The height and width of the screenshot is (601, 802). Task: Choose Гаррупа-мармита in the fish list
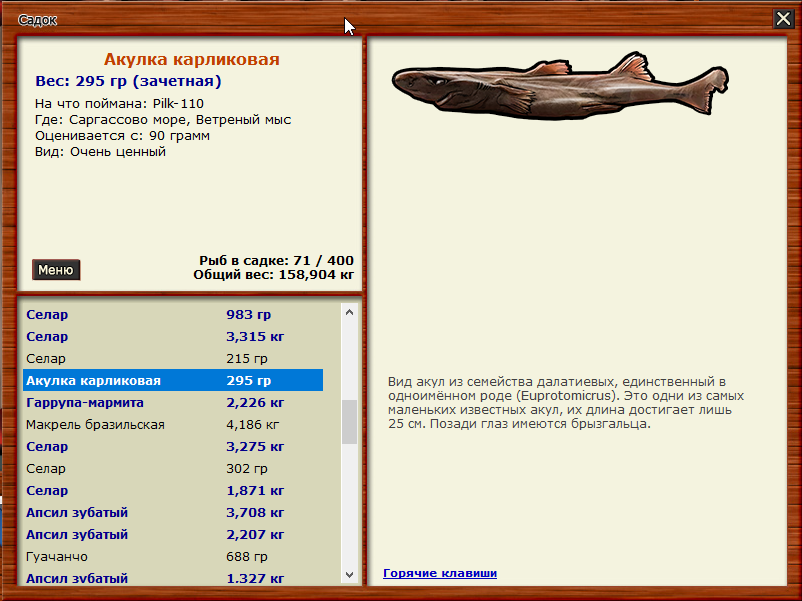(x=172, y=402)
